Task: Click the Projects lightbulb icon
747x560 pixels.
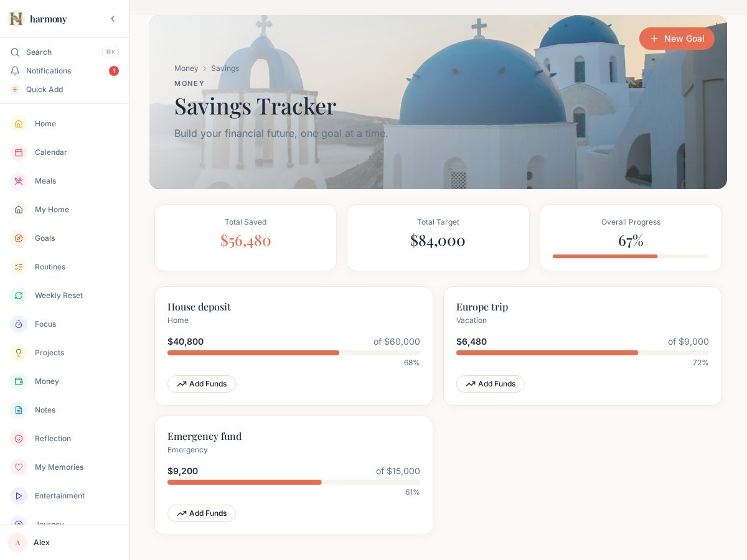Action: (19, 353)
